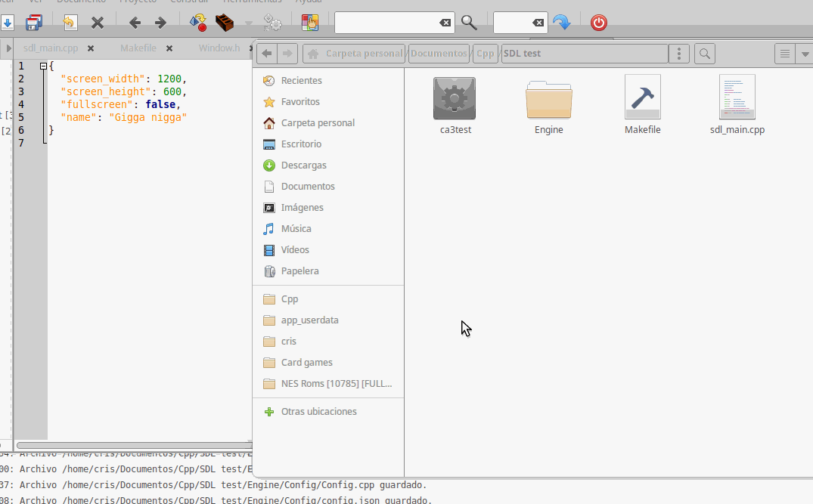This screenshot has width=813, height=504.
Task: Open the view options dropdown arrow
Action: [805, 54]
